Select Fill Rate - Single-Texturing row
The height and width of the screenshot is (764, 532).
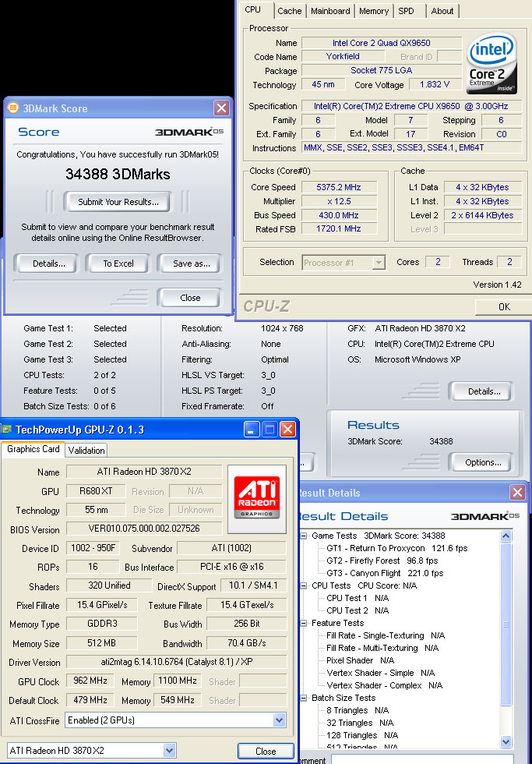click(x=386, y=635)
